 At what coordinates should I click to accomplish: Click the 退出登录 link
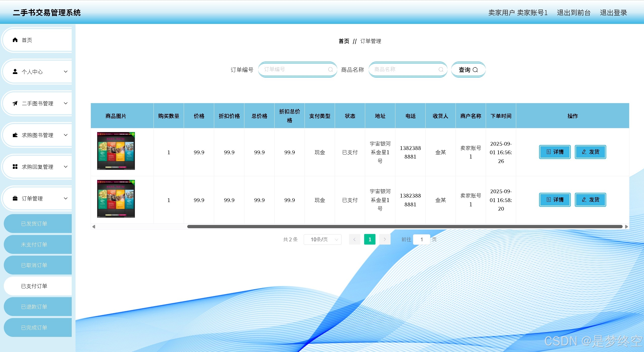(613, 13)
